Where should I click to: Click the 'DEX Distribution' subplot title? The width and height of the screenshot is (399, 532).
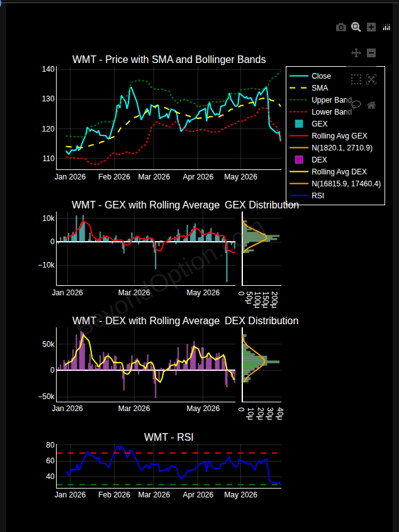tap(262, 321)
